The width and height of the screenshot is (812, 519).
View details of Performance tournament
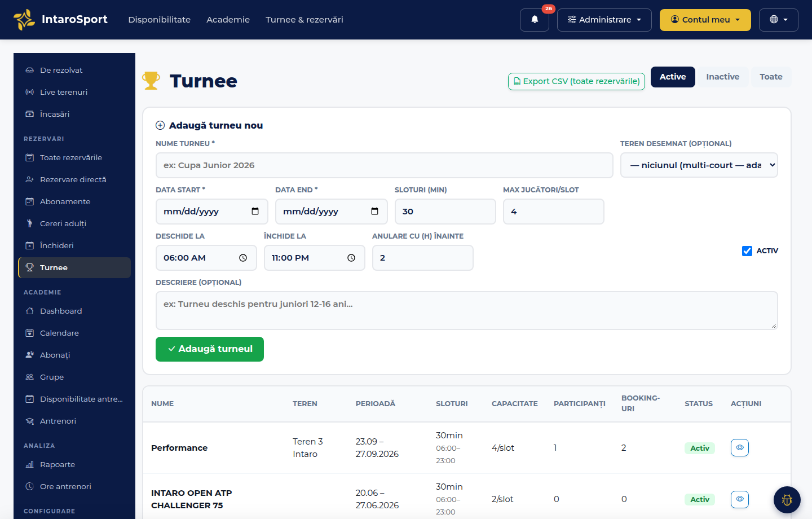point(740,447)
